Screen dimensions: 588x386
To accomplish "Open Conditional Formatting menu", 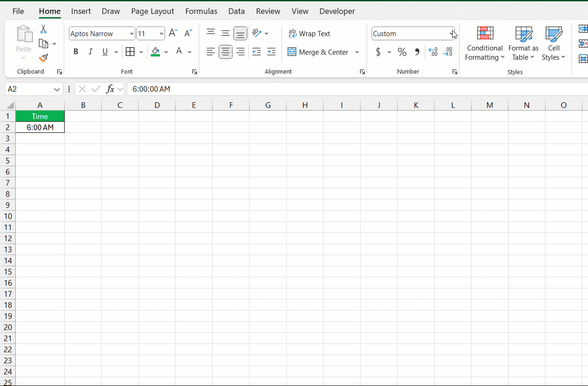I will (485, 43).
